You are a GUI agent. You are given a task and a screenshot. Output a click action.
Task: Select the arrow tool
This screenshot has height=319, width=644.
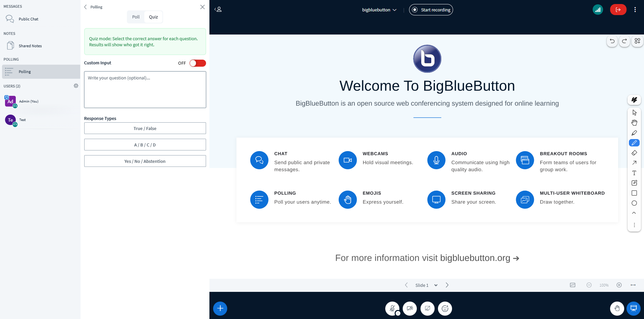point(634,163)
